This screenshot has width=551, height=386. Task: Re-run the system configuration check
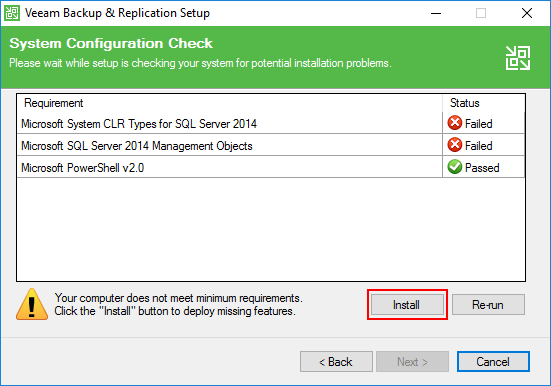pos(488,304)
